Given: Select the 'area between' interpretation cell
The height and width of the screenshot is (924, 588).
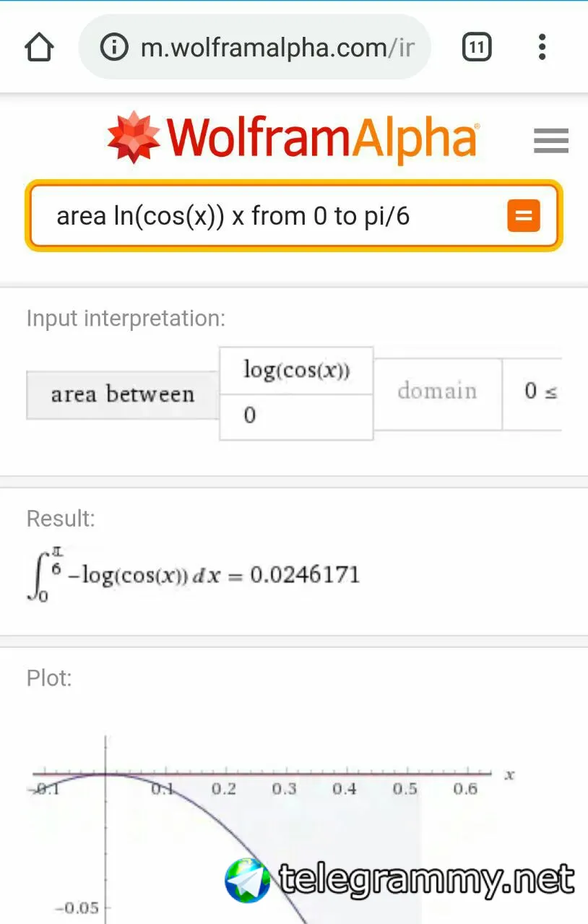Looking at the screenshot, I should pos(123,394).
